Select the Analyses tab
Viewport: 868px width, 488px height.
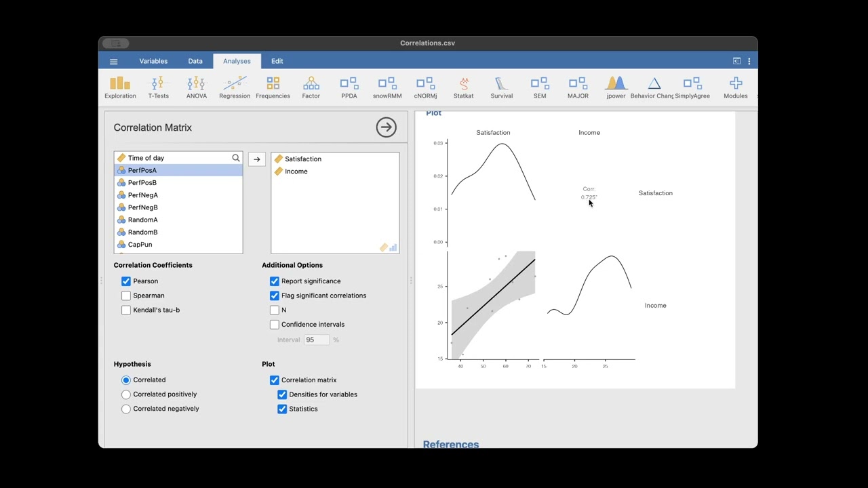237,61
